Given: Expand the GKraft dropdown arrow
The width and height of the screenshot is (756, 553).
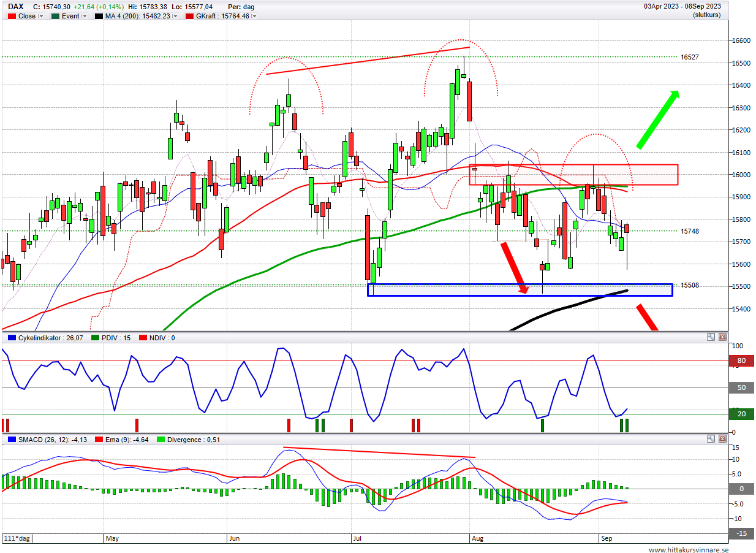Looking at the screenshot, I should tap(254, 17).
